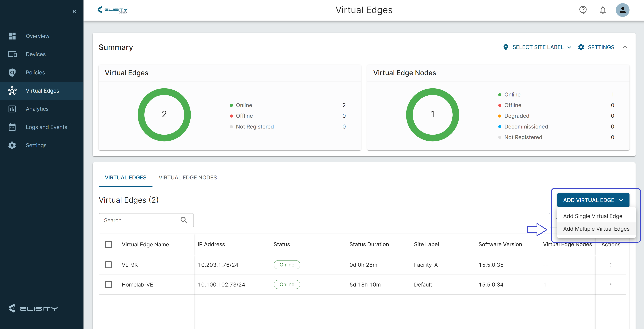This screenshot has height=329, width=644.
Task: Open actions menu for VE-9K row
Action: pyautogui.click(x=611, y=265)
